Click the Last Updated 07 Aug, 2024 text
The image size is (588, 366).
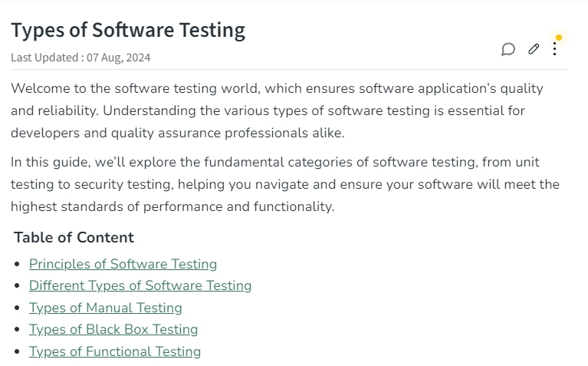(80, 58)
